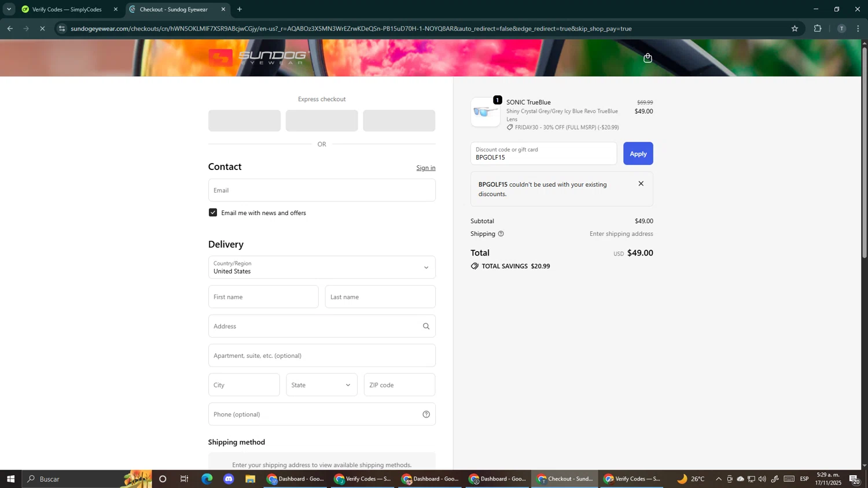This screenshot has height=488, width=868.
Task: Open the notification center icon
Action: [854, 479]
